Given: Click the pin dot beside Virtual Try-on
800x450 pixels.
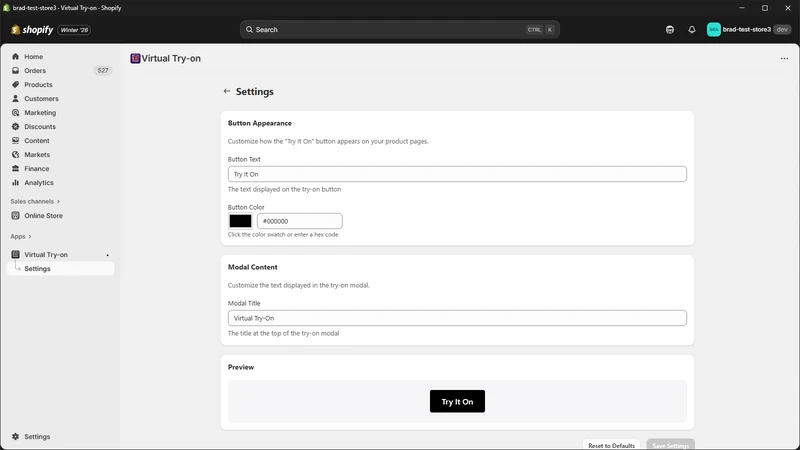Looking at the screenshot, I should [x=107, y=255].
